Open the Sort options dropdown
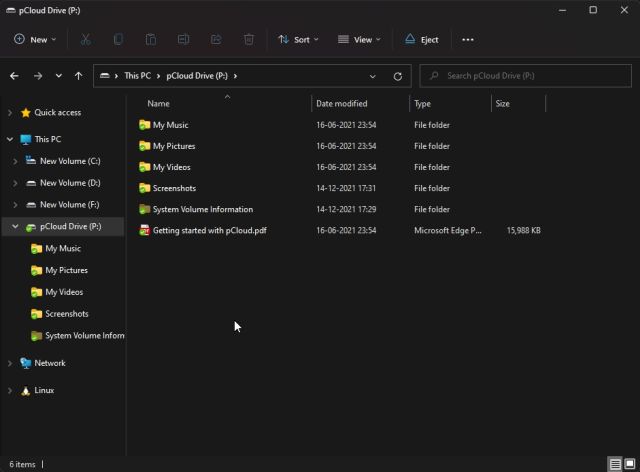This screenshot has width=640, height=472. click(x=298, y=40)
